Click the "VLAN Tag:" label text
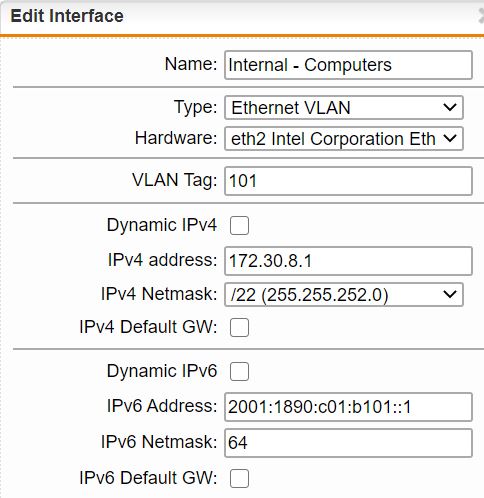The width and height of the screenshot is (484, 498). coord(175,180)
